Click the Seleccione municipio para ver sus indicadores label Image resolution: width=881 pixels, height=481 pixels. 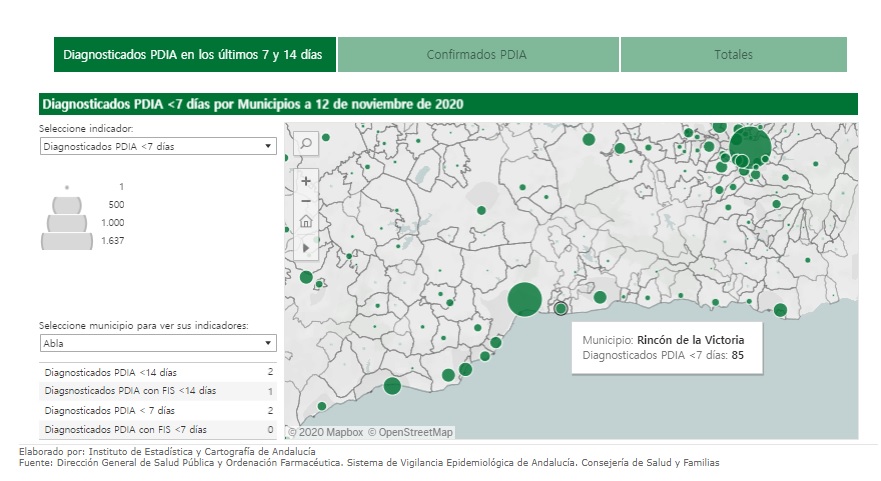point(143,325)
